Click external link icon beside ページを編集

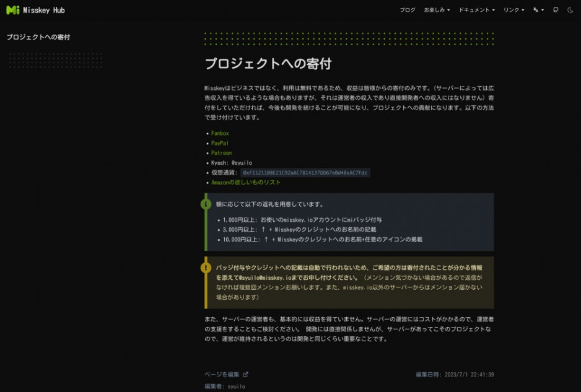click(245, 375)
